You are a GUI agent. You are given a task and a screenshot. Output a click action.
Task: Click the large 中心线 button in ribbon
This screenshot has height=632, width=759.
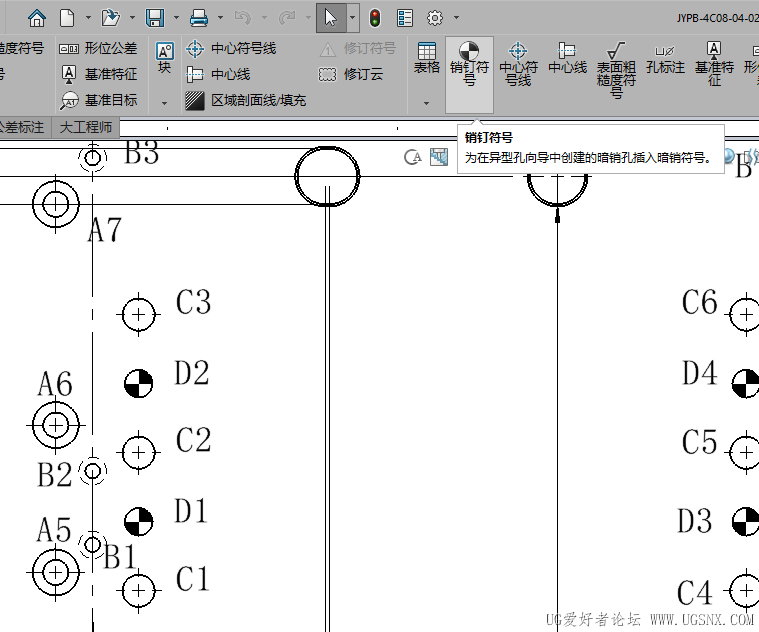pyautogui.click(x=567, y=58)
